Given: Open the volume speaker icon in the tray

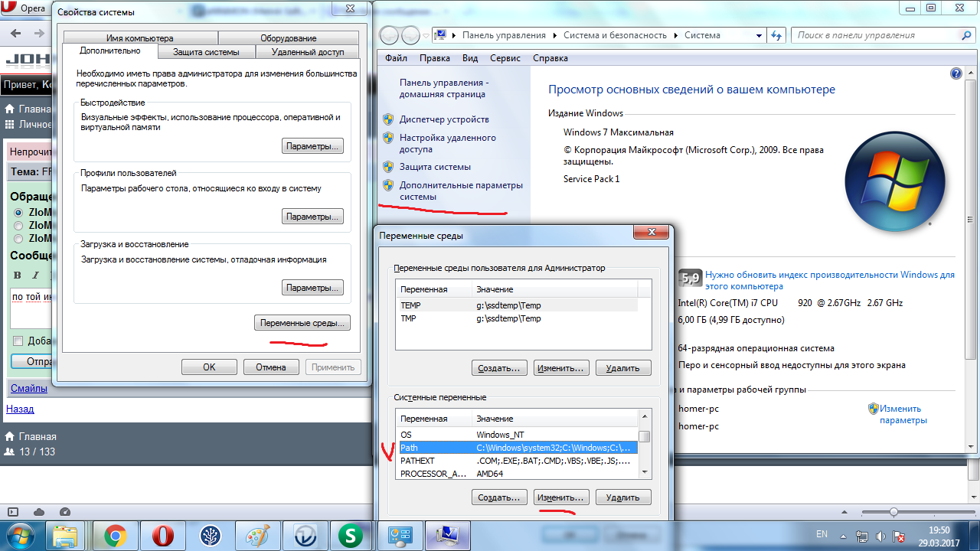Looking at the screenshot, I should [880, 536].
